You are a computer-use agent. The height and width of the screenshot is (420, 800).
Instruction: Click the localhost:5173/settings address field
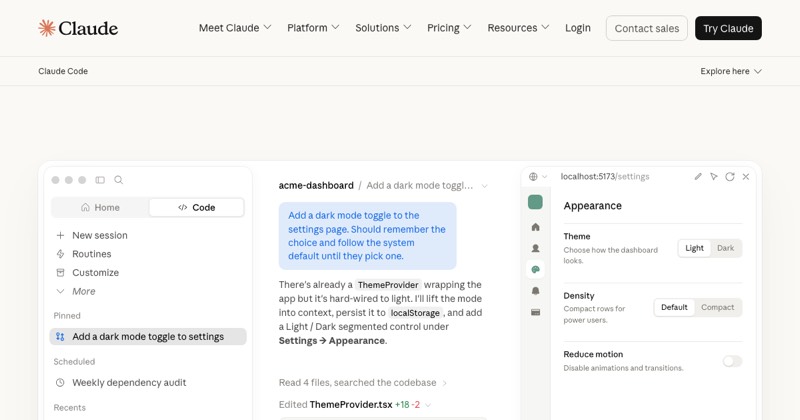(605, 177)
